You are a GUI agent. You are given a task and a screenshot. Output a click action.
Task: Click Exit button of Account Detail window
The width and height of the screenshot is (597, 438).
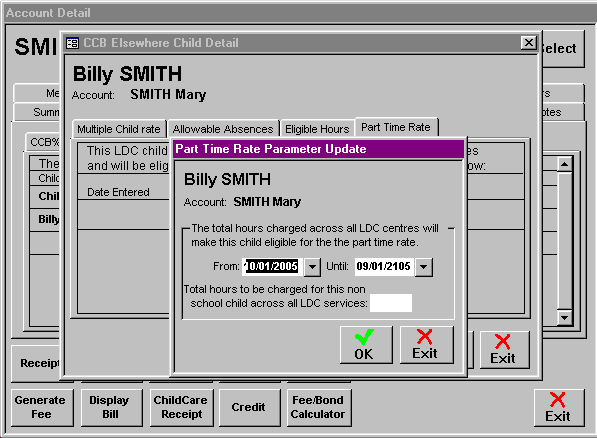559,408
